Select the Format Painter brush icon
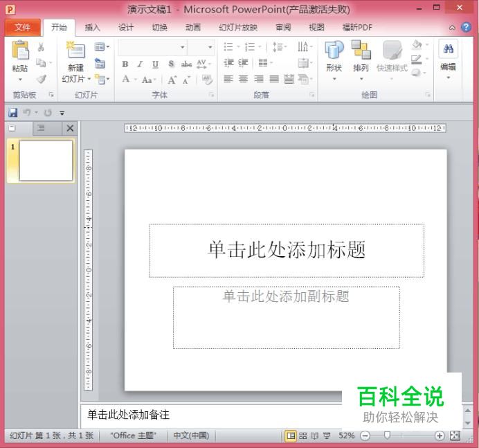 (x=42, y=79)
